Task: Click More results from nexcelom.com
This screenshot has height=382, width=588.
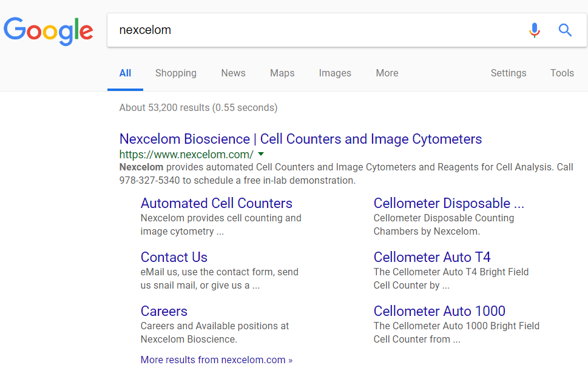Action: (217, 360)
